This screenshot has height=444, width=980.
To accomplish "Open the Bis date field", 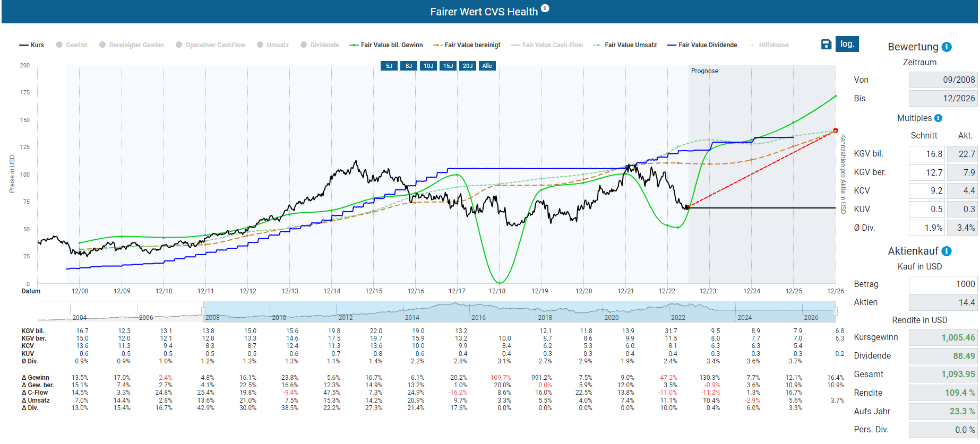I will pos(942,99).
